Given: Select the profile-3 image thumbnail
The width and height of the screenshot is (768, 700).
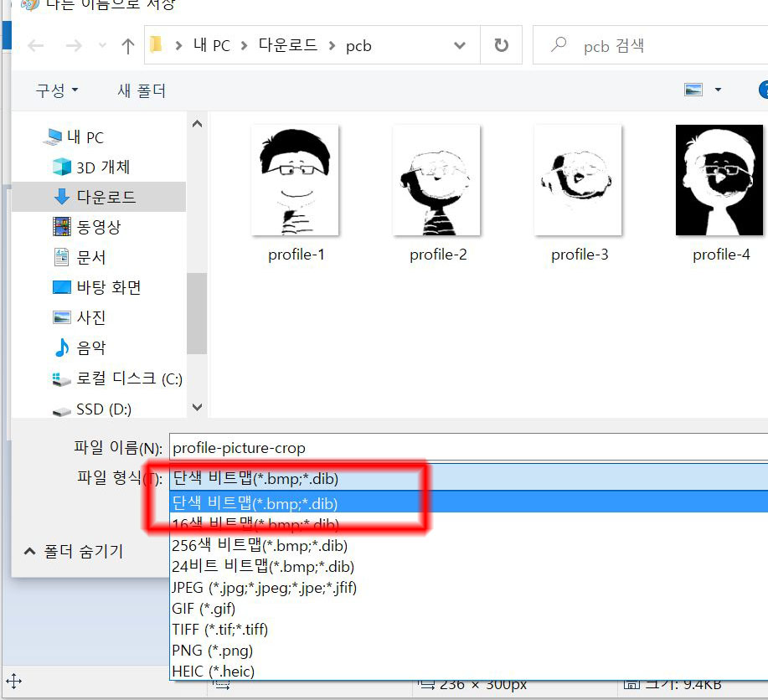Looking at the screenshot, I should point(578,180).
